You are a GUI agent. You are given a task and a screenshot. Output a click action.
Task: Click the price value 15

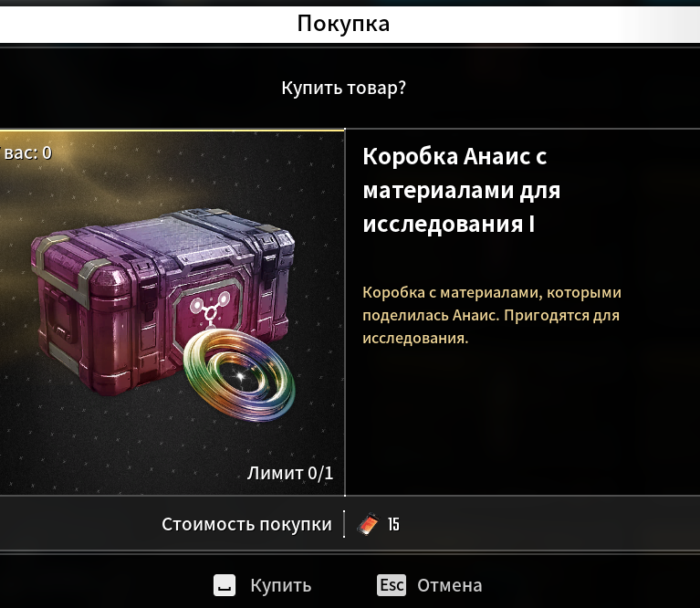pos(393,525)
